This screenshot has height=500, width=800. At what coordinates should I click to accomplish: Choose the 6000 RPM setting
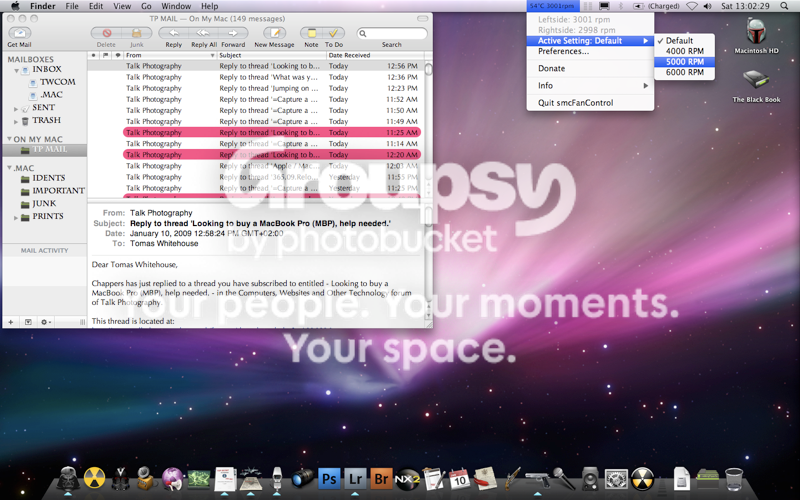(684, 72)
